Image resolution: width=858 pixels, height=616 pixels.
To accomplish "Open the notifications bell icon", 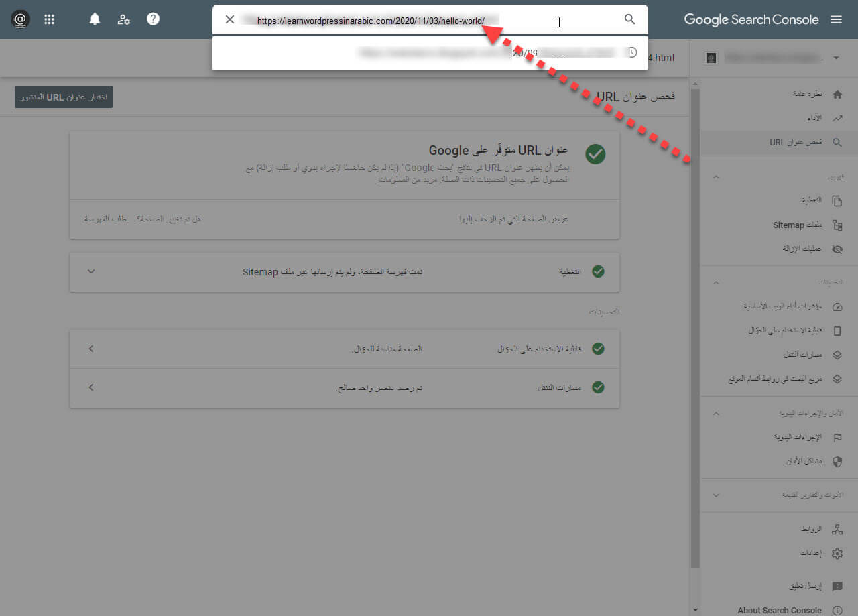I will coord(95,19).
